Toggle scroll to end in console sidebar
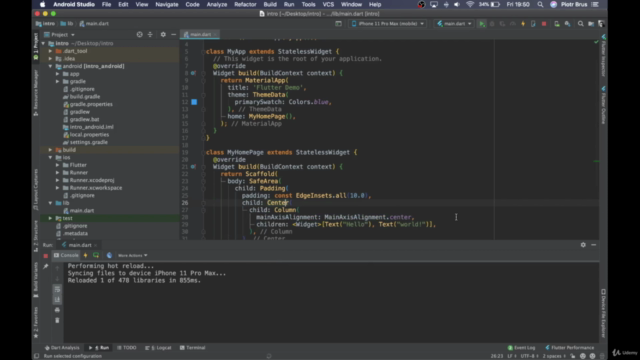 [x=57, y=299]
